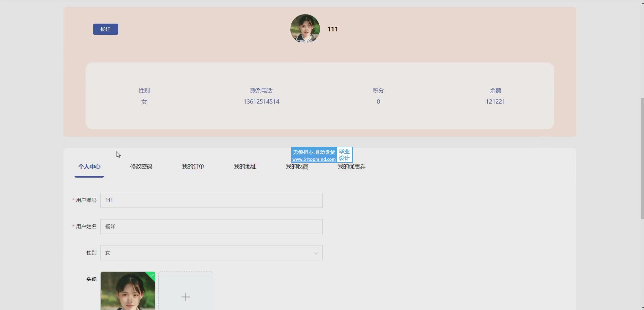Click the 杨洋 name badge button
The width and height of the screenshot is (644, 310).
tap(105, 29)
